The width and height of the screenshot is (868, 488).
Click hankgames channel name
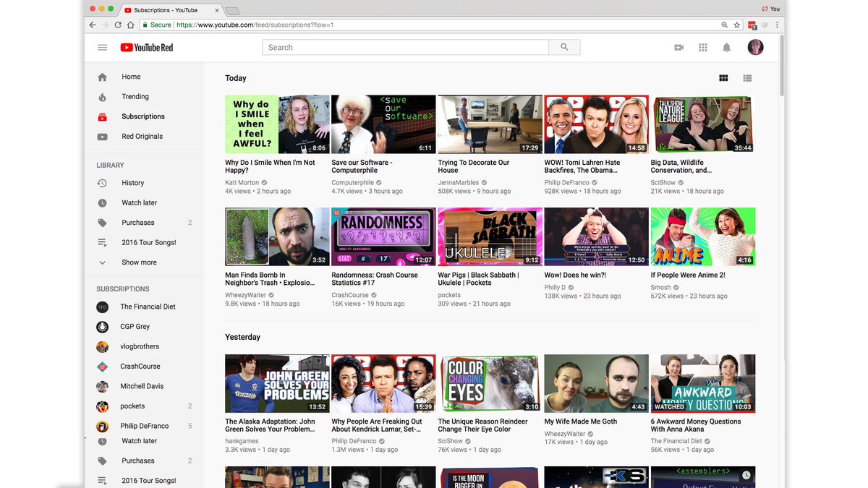[x=240, y=441]
